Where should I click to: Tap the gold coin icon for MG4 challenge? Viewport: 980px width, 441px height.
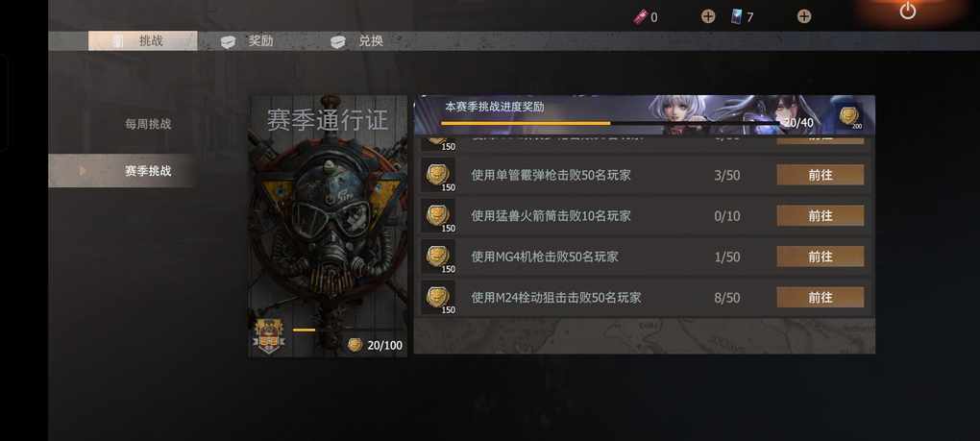click(x=438, y=257)
